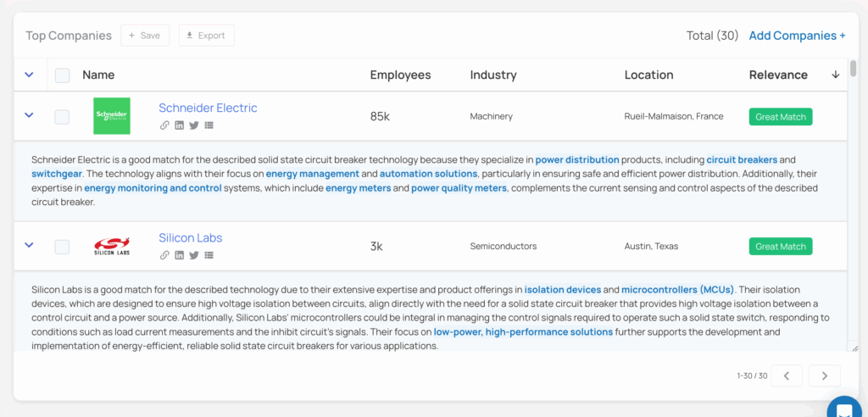This screenshot has width=868, height=417.
Task: Sort by the Relevance column arrow
Action: click(835, 75)
